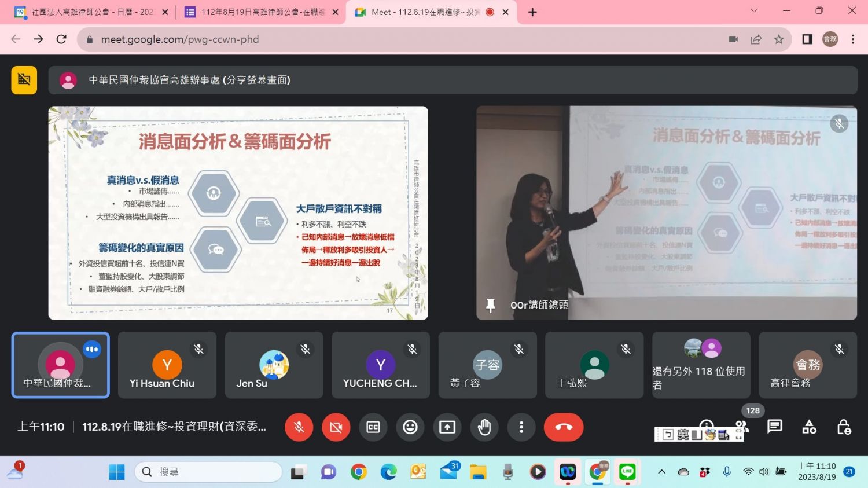Toggle the browser side panel

coord(807,39)
